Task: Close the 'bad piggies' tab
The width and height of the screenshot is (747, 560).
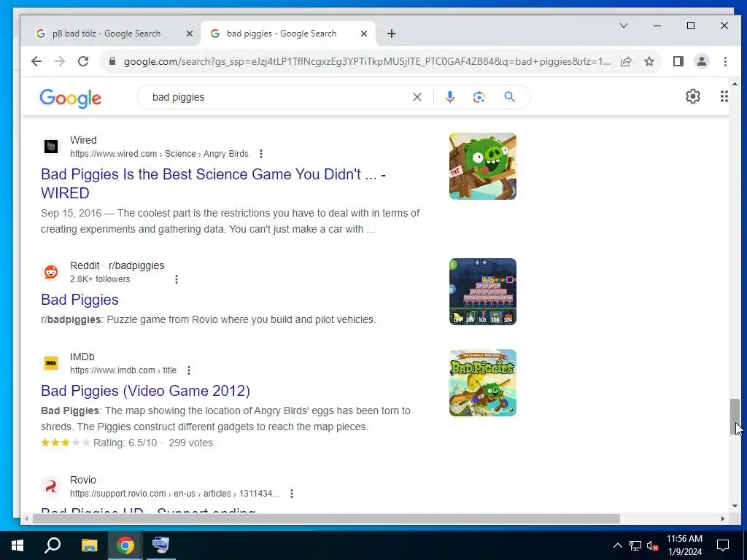Action: [363, 34]
